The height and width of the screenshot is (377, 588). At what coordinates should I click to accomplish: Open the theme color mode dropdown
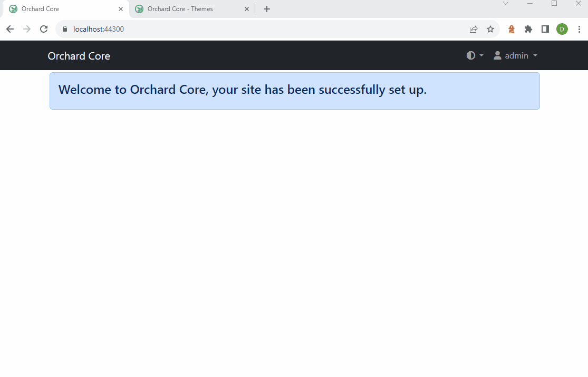pos(475,55)
